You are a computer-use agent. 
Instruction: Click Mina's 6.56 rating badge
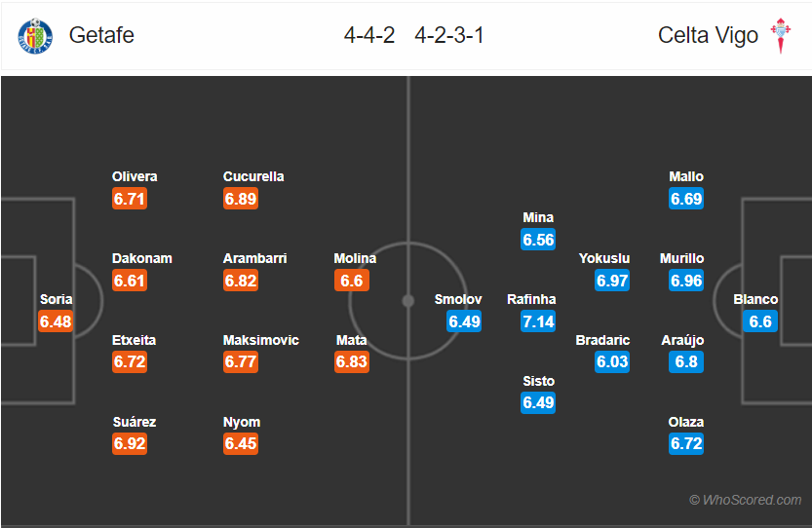coord(538,240)
